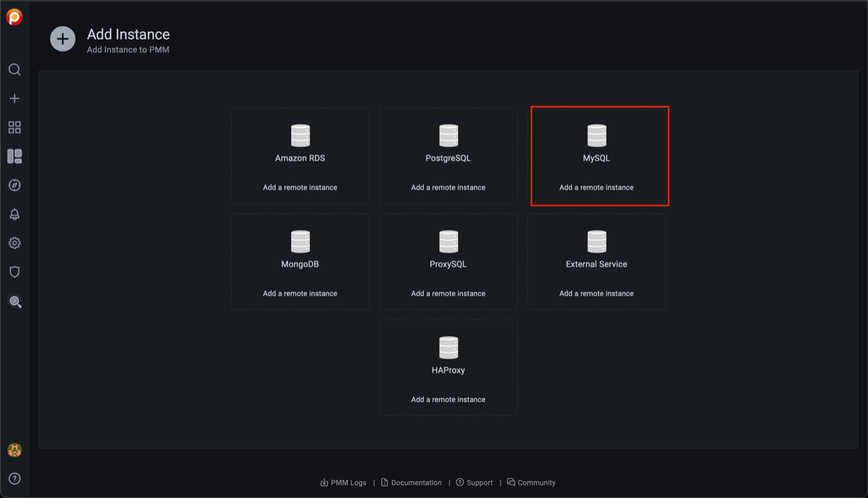The image size is (868, 498).
Task: Open the Explore compass icon
Action: pyautogui.click(x=14, y=185)
